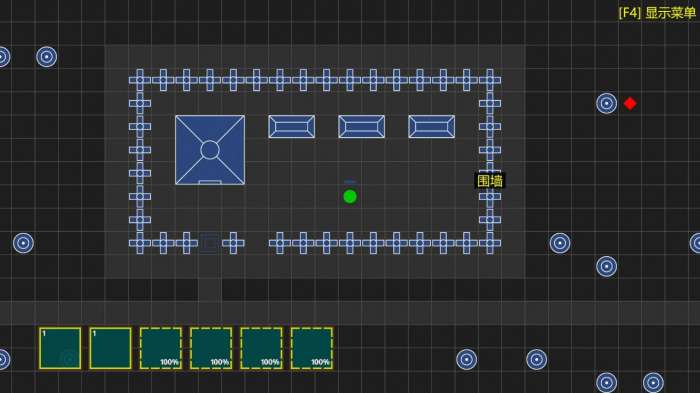Click the [F4] 显示菜单 menu label
The height and width of the screenshot is (393, 700).
657,13
